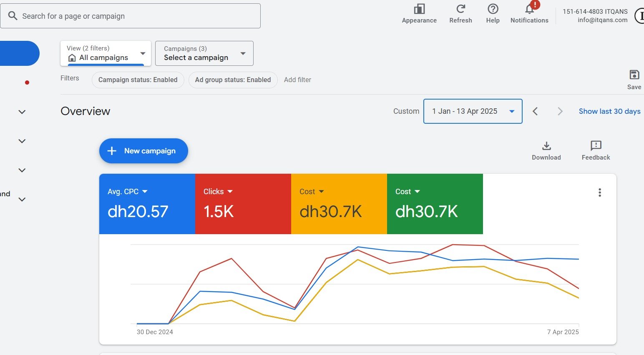Go to the previous date range
The width and height of the screenshot is (644, 355).
535,111
